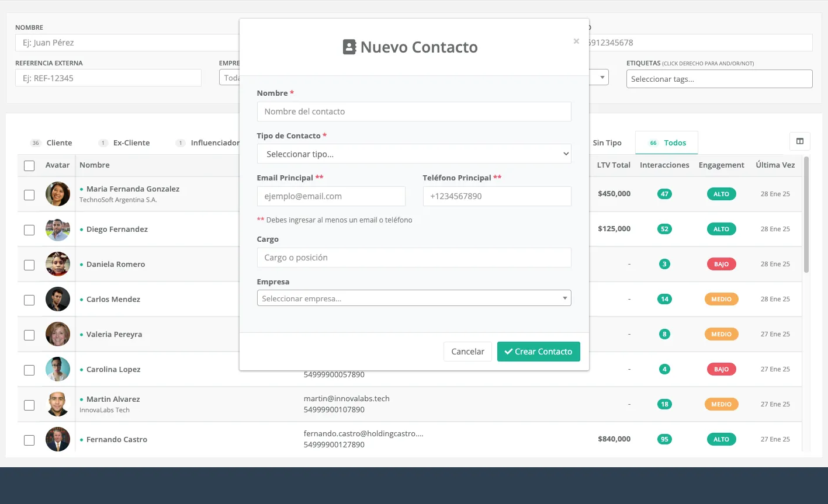Viewport: 828px width, 504px height.
Task: Click Valeria Pereyra's avatar photo
Action: coord(58,334)
